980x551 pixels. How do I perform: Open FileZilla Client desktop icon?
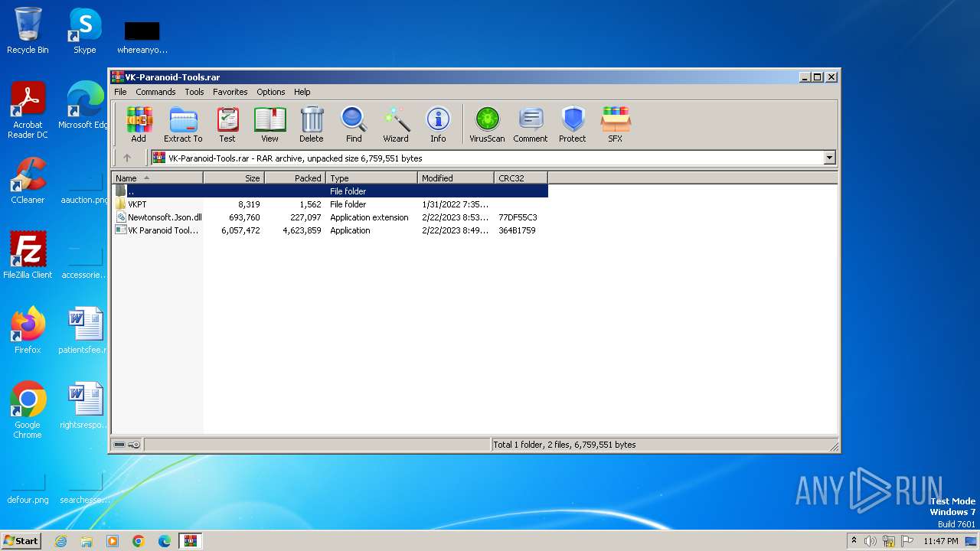point(28,256)
